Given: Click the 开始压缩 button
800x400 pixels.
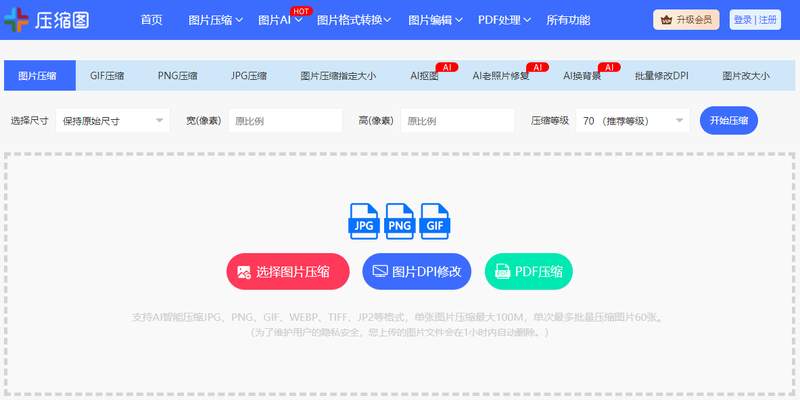Looking at the screenshot, I should coord(728,121).
